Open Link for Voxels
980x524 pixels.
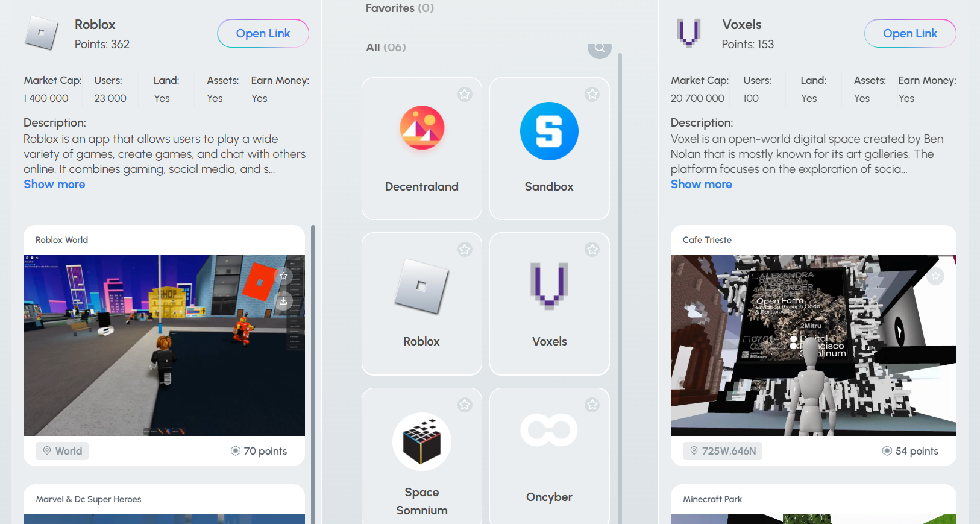(910, 33)
